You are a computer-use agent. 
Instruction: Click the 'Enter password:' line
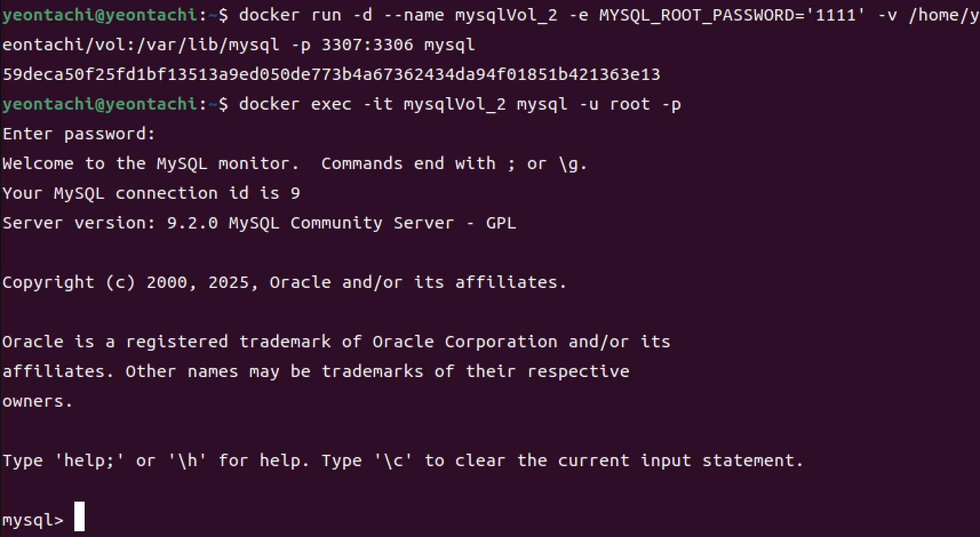point(79,134)
